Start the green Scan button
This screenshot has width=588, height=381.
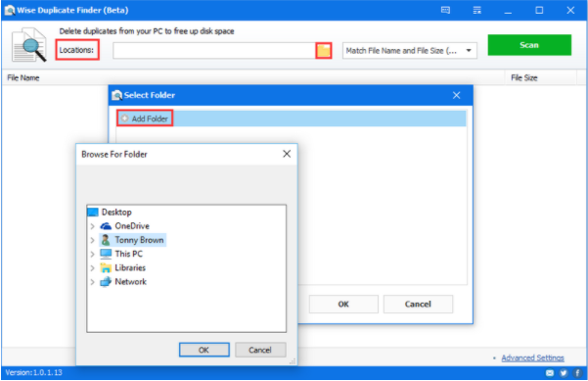tap(529, 45)
